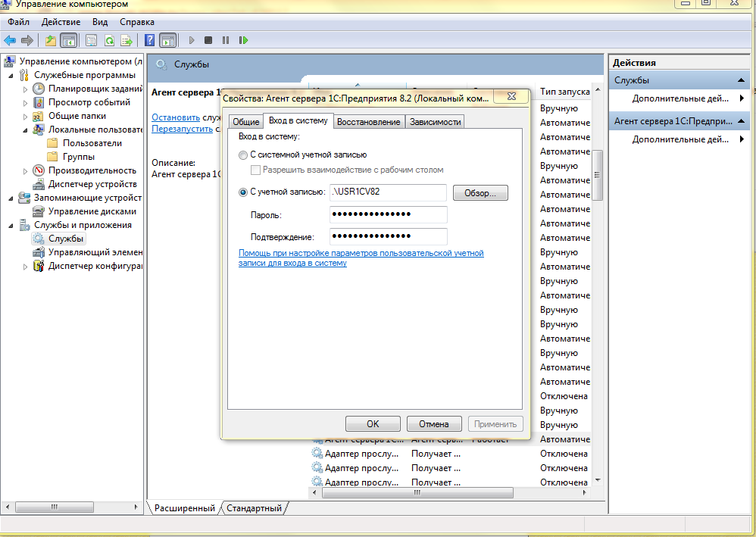Click the Пользователи folder icon

(x=52, y=143)
